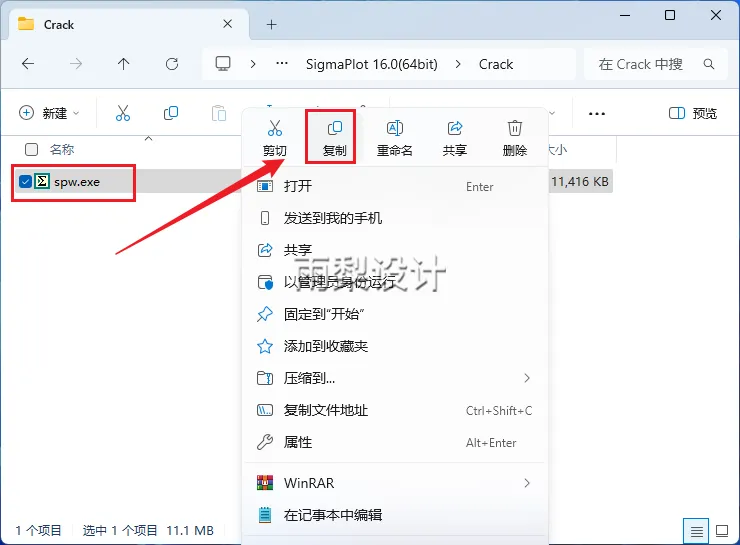The height and width of the screenshot is (545, 740).
Task: Click the toolbar scissors Cut icon
Action: (x=123, y=113)
